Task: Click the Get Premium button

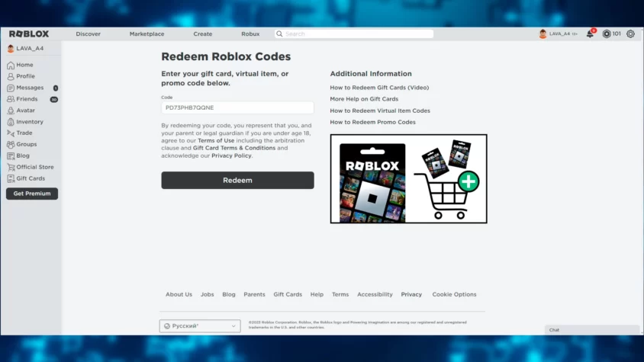Action: (x=32, y=194)
